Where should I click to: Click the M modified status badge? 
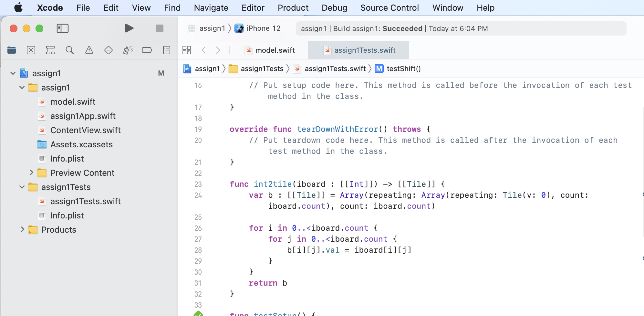pos(161,73)
